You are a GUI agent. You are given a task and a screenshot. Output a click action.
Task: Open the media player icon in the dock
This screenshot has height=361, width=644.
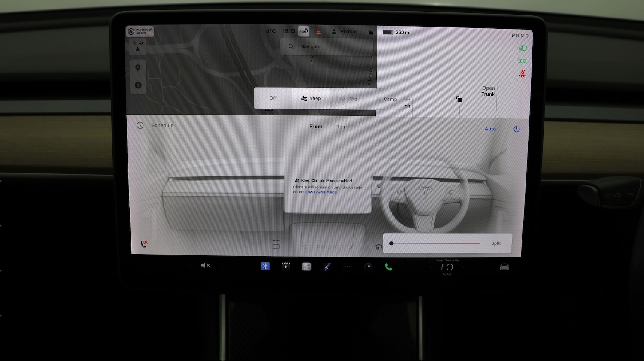pyautogui.click(x=286, y=266)
